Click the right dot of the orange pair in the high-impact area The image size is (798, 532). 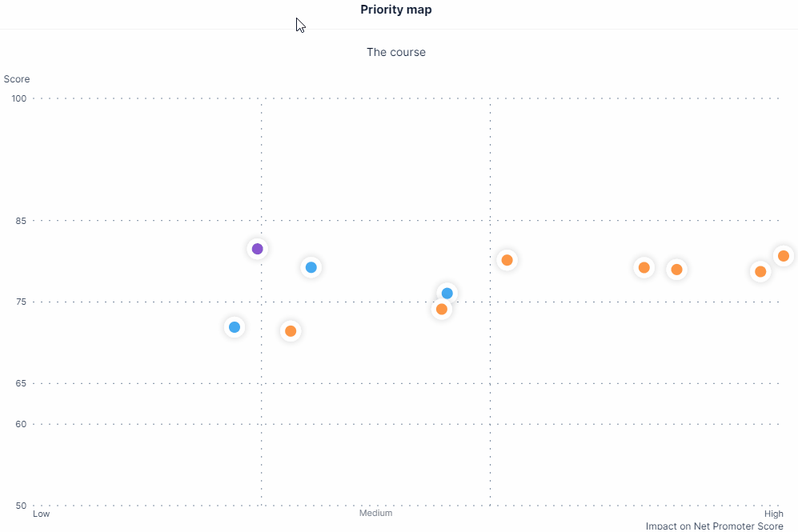pos(676,270)
